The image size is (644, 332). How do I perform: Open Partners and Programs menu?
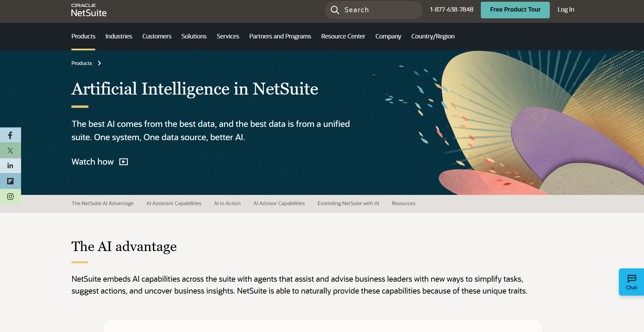[280, 36]
